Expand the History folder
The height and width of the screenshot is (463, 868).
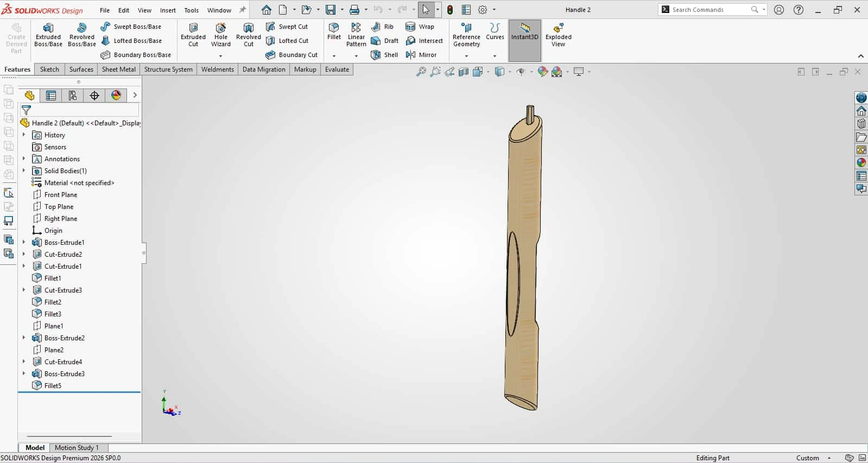pyautogui.click(x=23, y=135)
